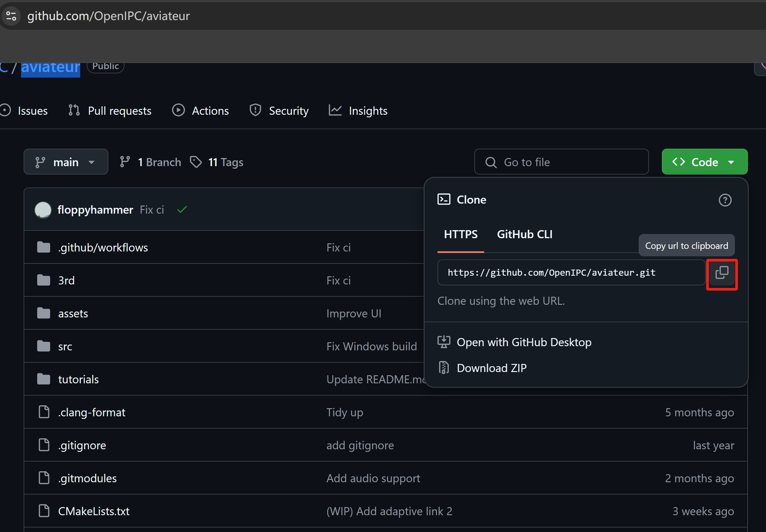Open the main branch dropdown
This screenshot has width=766, height=532.
pos(66,162)
